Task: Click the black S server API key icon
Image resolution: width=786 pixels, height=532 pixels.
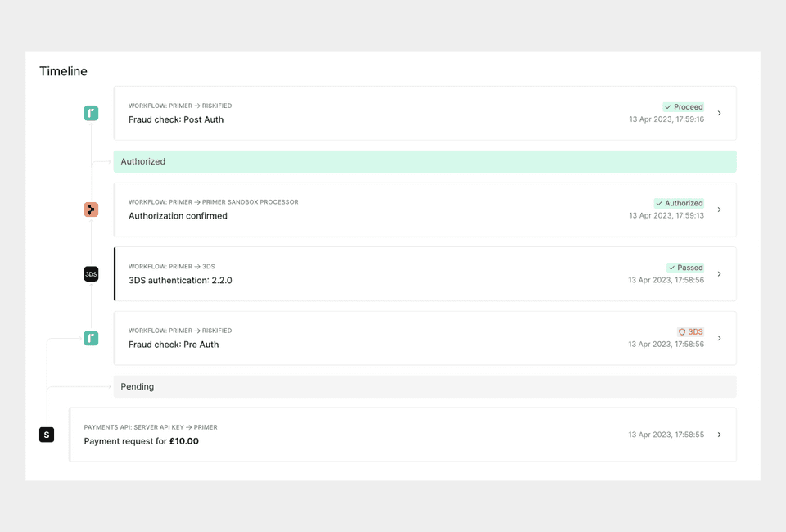Action: tap(47, 435)
